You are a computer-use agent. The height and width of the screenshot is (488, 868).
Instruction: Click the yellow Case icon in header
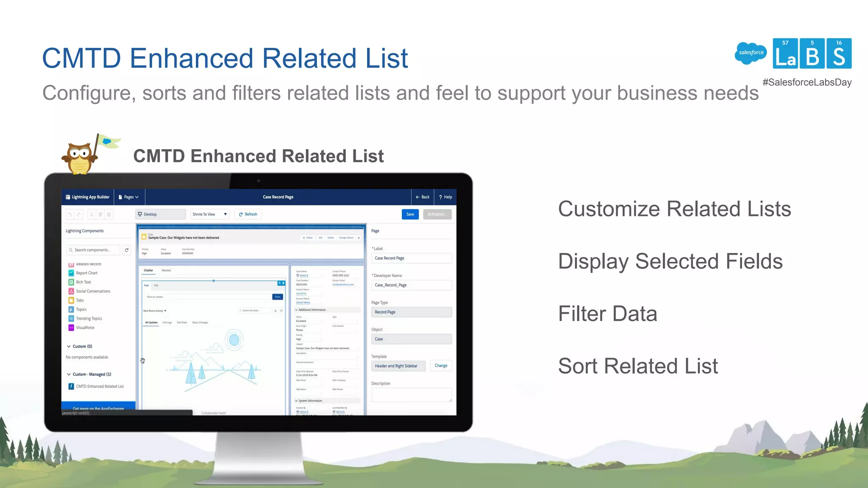(x=144, y=236)
